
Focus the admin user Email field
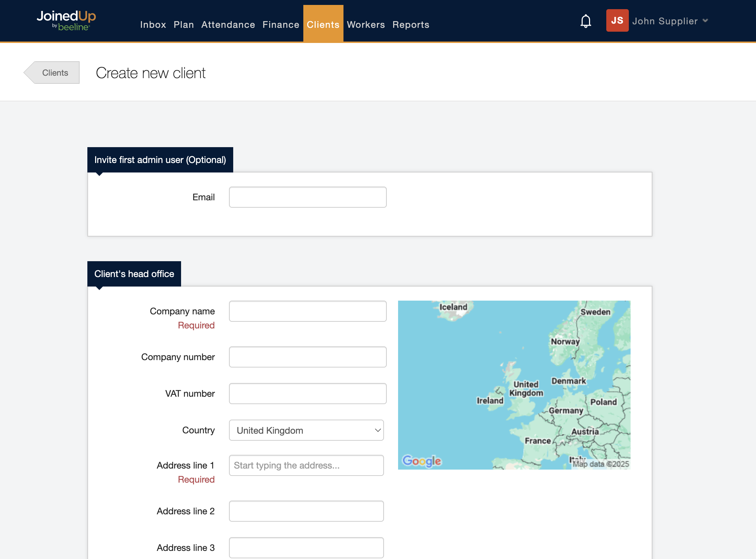308,197
